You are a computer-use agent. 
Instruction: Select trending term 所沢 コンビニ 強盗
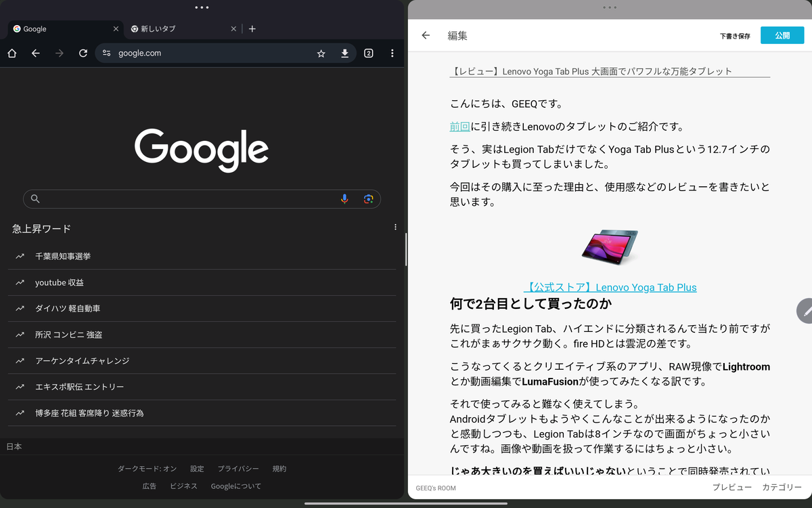[x=202, y=335]
